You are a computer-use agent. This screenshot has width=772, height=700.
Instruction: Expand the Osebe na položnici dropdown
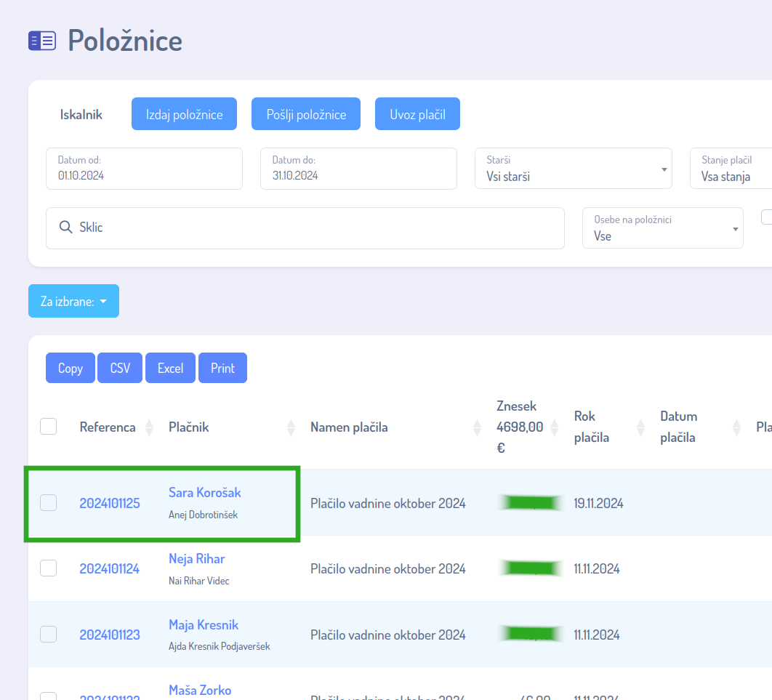tap(662, 228)
